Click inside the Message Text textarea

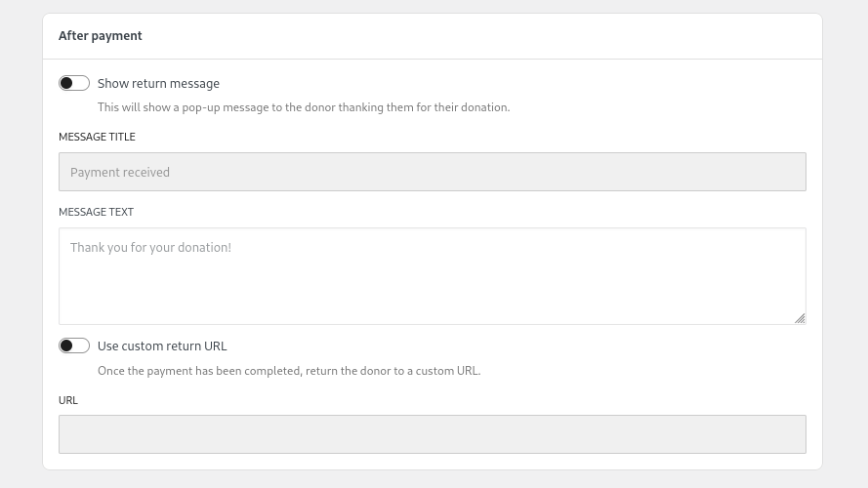click(x=433, y=276)
